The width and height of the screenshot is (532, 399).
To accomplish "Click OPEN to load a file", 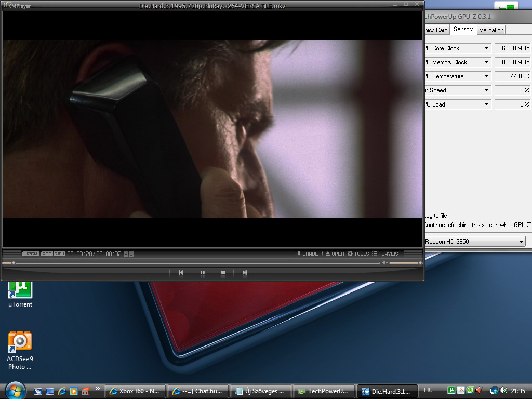I will 335,254.
